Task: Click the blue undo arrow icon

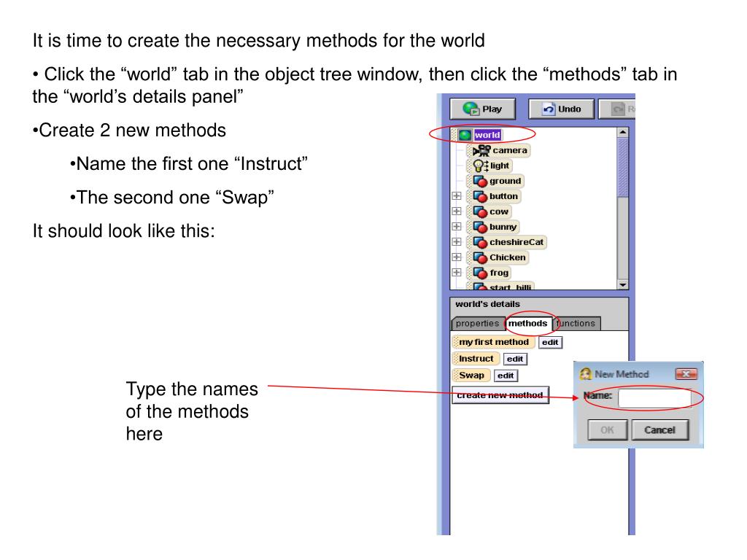Action: click(x=549, y=109)
